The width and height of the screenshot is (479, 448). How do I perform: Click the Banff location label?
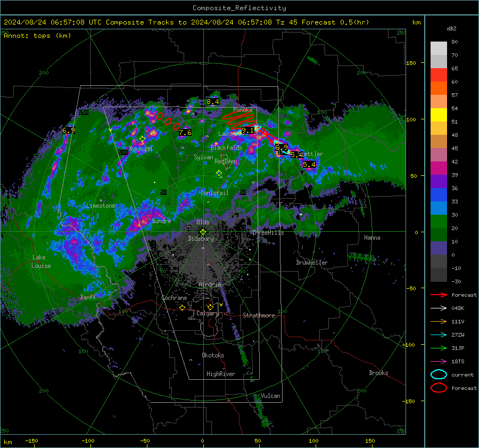tap(88, 297)
